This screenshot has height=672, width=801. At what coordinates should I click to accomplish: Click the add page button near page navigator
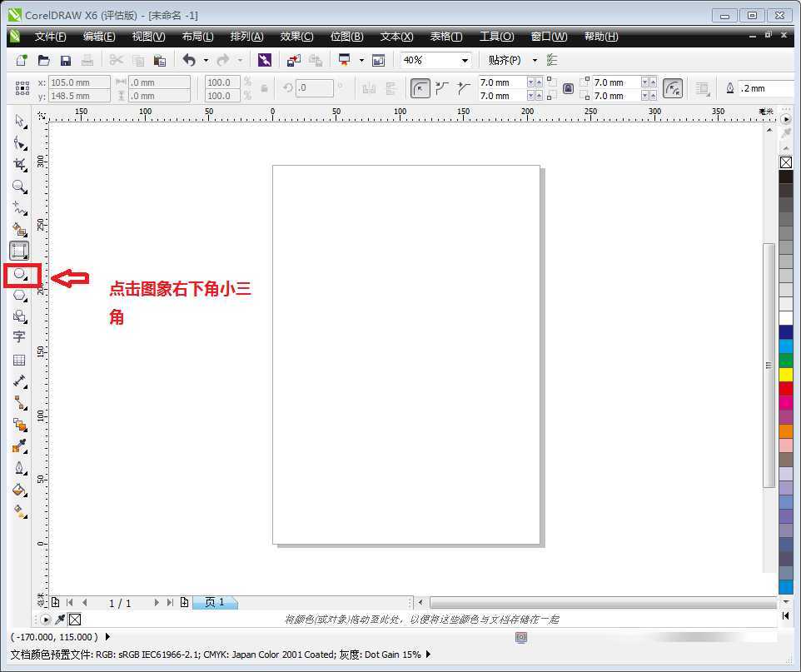pyautogui.click(x=184, y=602)
